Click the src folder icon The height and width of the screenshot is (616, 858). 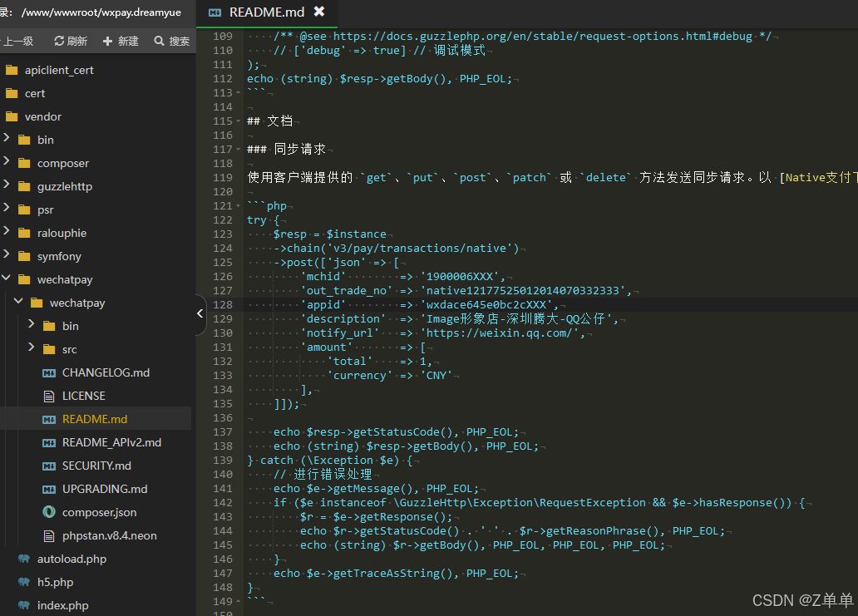tap(49, 349)
